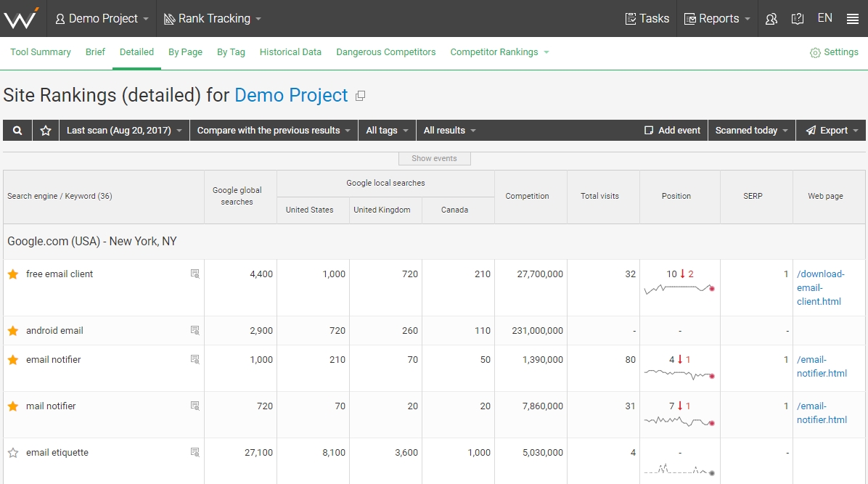Open the Scanned today dropdown

click(x=751, y=130)
